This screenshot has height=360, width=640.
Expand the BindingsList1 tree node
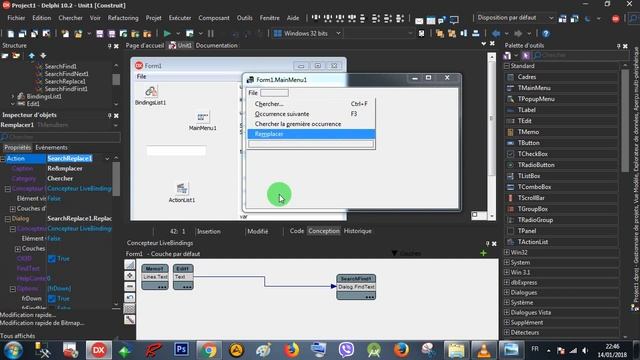pos(13,96)
